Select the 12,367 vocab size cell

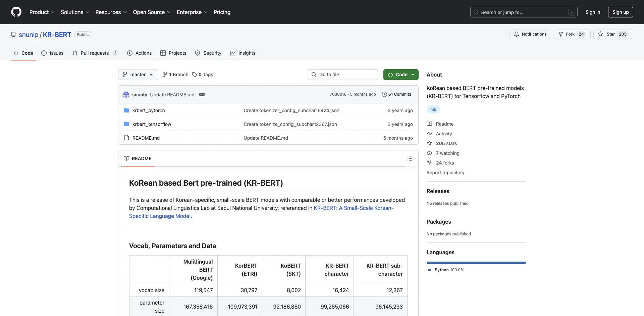[x=380, y=290]
